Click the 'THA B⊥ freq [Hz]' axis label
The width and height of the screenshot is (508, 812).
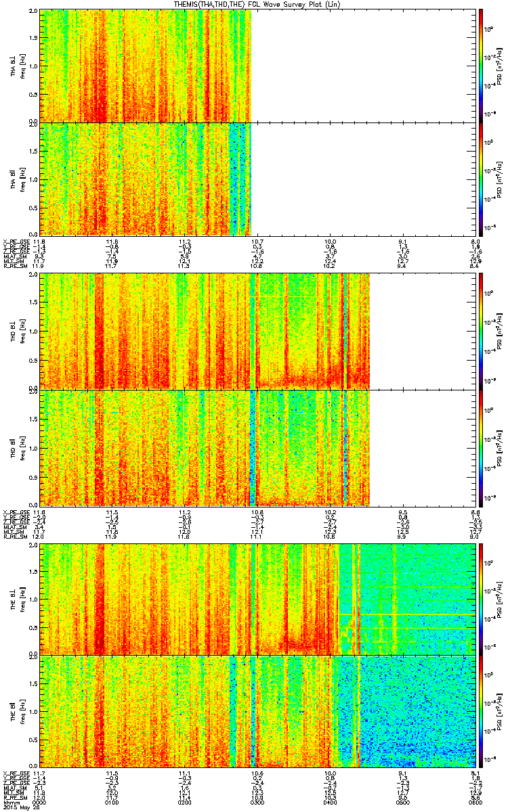[x=17, y=66]
